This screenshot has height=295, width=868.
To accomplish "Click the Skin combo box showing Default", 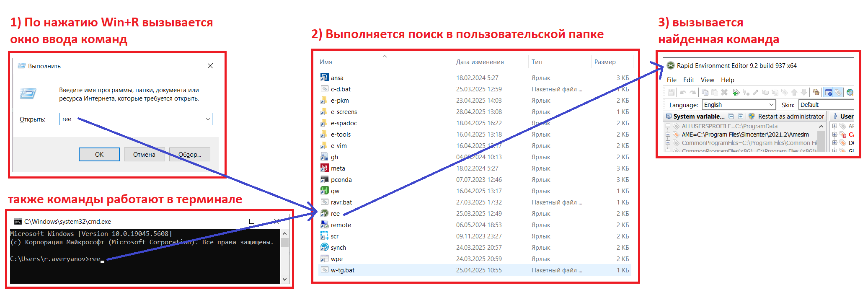I will tap(827, 105).
